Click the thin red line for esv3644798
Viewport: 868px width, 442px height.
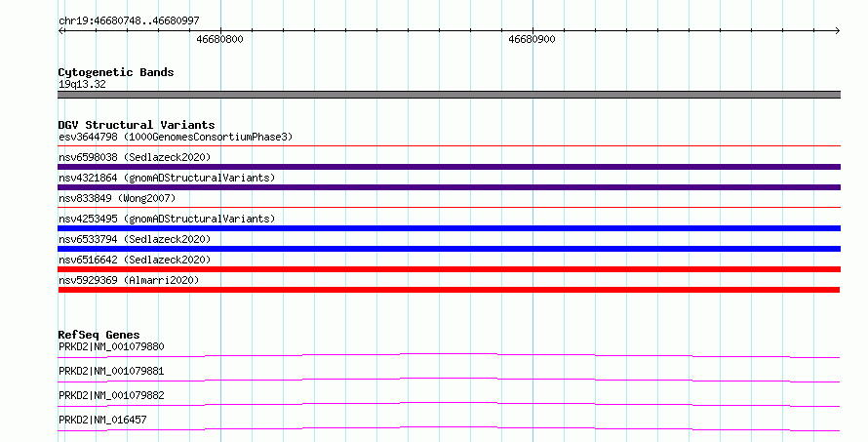[449, 145]
